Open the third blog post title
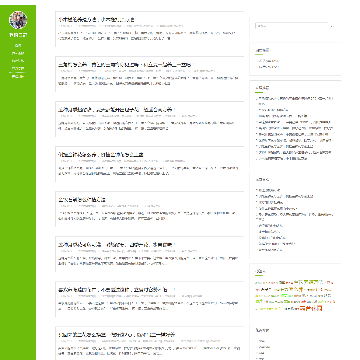Screen dimensions: 360x360 (x=116, y=109)
